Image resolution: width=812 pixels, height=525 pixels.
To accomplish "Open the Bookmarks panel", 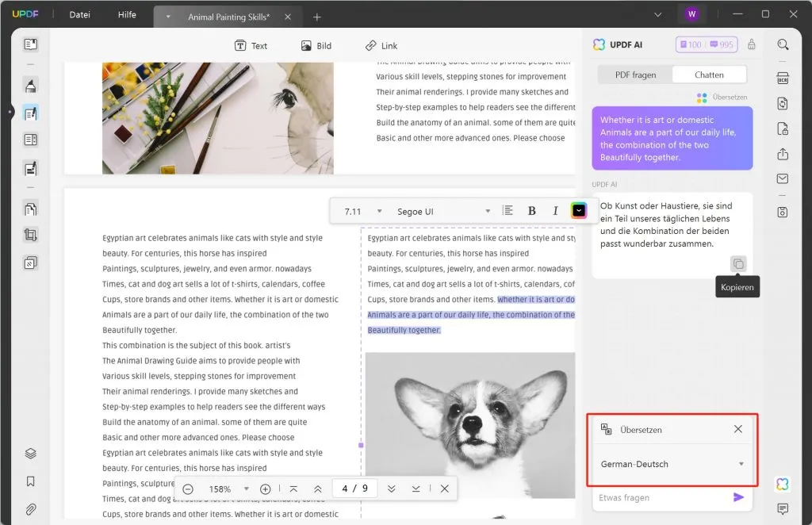I will tap(30, 481).
